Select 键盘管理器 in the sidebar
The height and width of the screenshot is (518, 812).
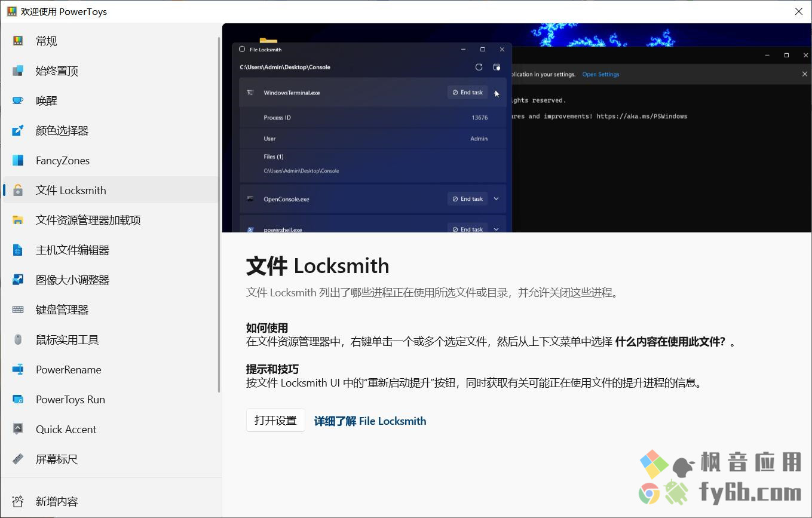pyautogui.click(x=111, y=310)
